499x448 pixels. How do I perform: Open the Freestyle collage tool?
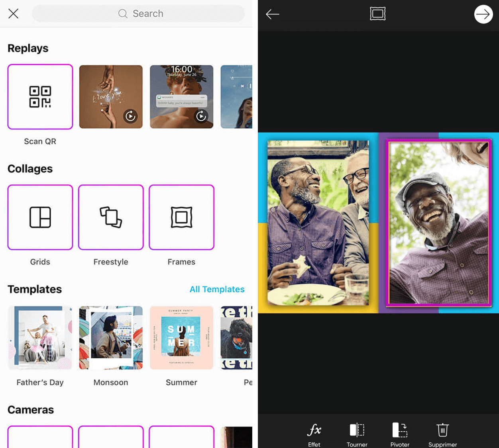point(110,217)
